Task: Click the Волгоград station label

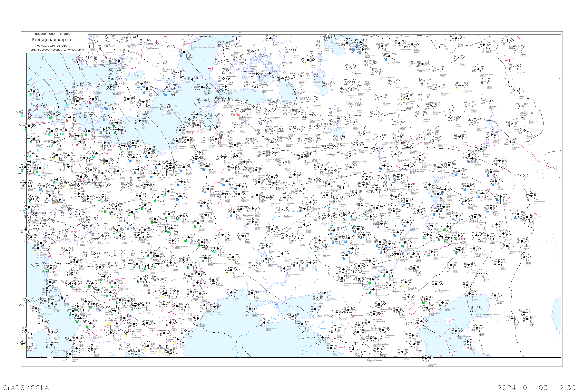Action: click(393, 278)
